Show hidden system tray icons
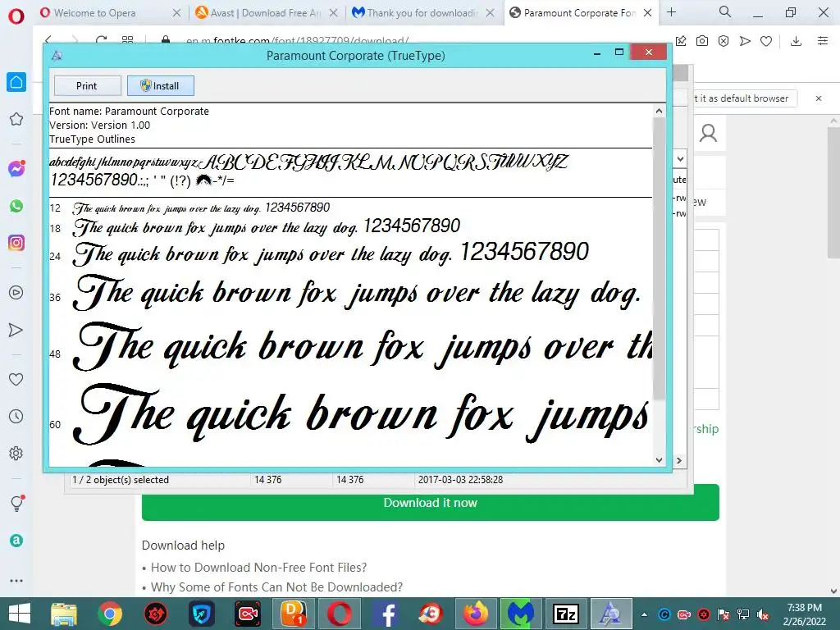 tap(645, 614)
